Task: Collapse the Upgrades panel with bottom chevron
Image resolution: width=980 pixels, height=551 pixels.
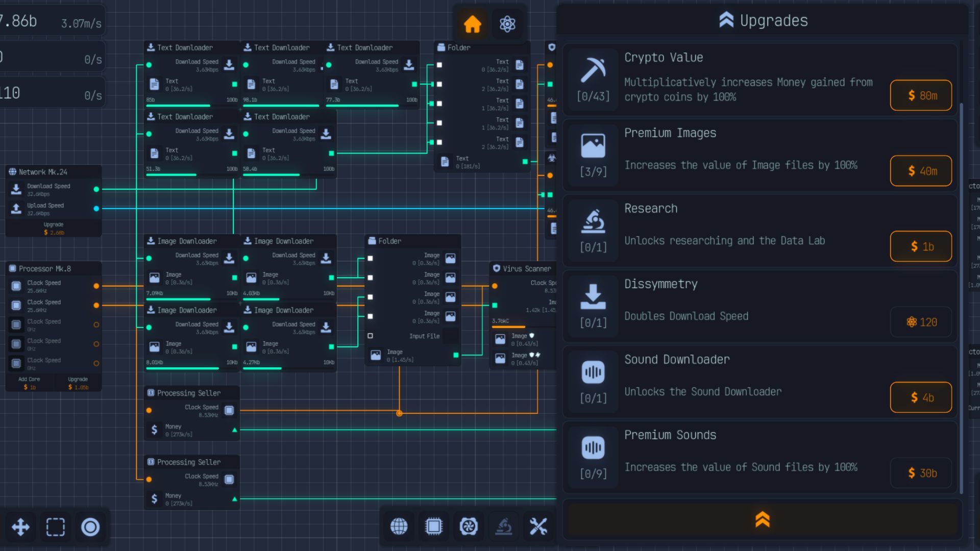Action: [762, 519]
